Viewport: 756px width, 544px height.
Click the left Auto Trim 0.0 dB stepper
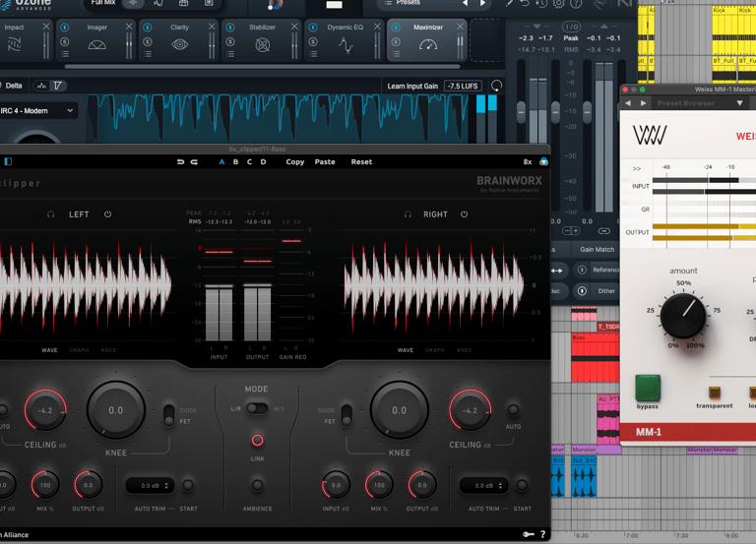[x=150, y=486]
